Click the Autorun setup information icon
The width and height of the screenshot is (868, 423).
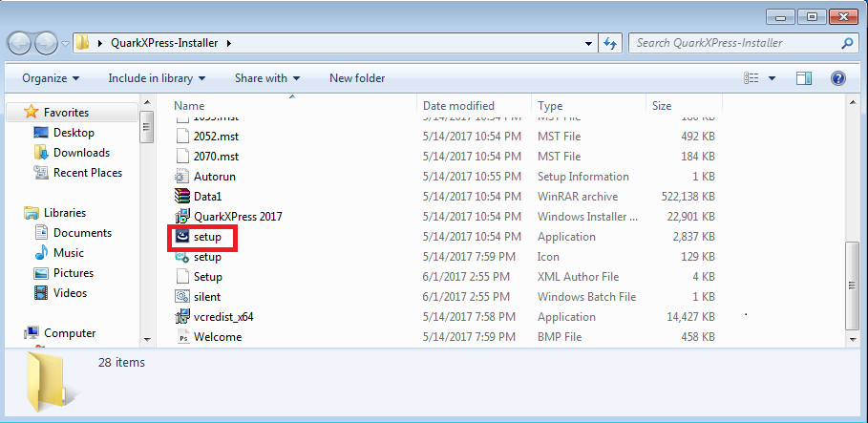coord(183,177)
